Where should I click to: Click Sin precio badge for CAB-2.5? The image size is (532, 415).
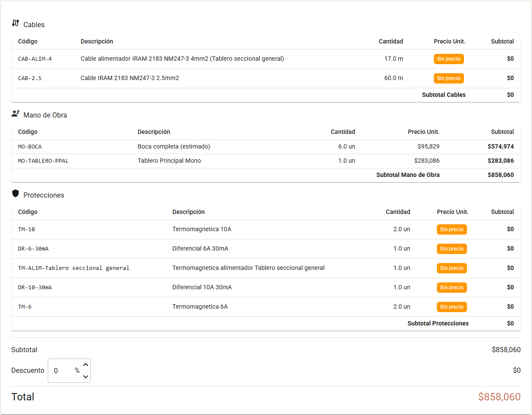coord(448,78)
